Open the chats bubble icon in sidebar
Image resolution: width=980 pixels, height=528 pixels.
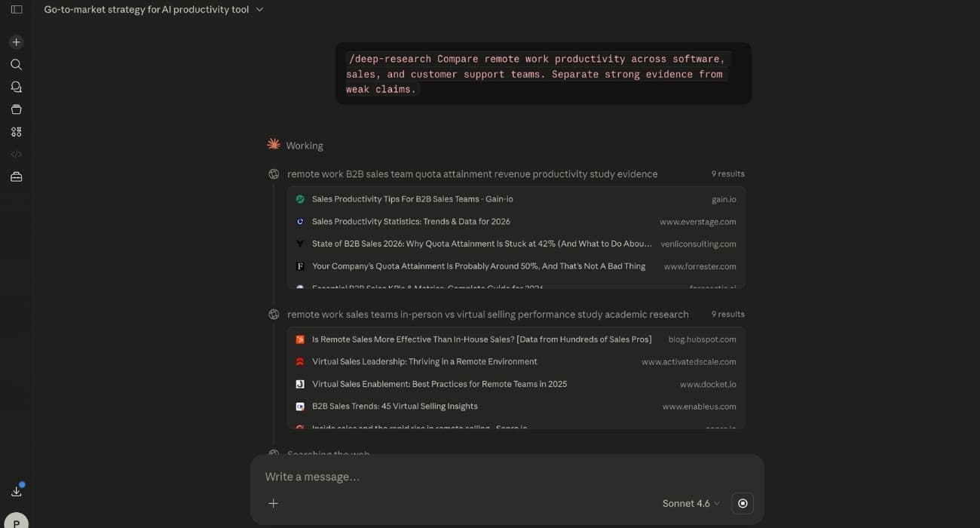click(x=17, y=87)
